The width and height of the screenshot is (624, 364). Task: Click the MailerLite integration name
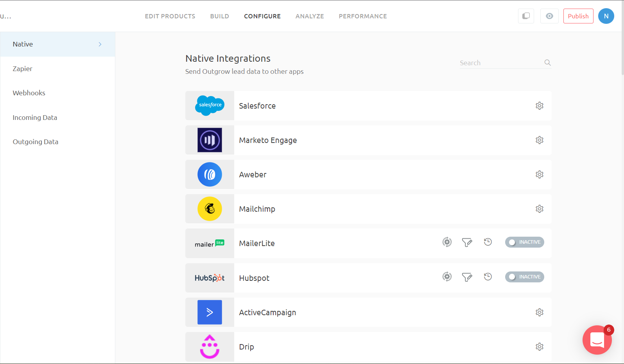pyautogui.click(x=257, y=243)
